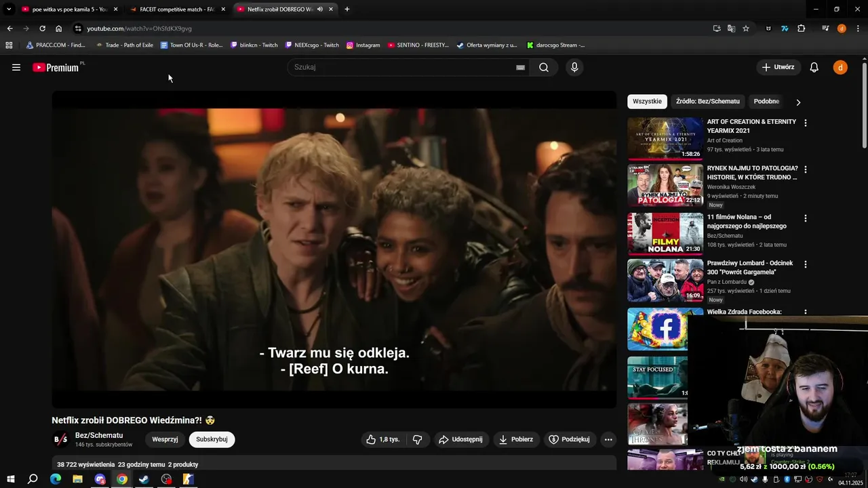The image size is (868, 488).
Task: Select the Źródło: Bez/Schematu chip
Action: (x=708, y=101)
